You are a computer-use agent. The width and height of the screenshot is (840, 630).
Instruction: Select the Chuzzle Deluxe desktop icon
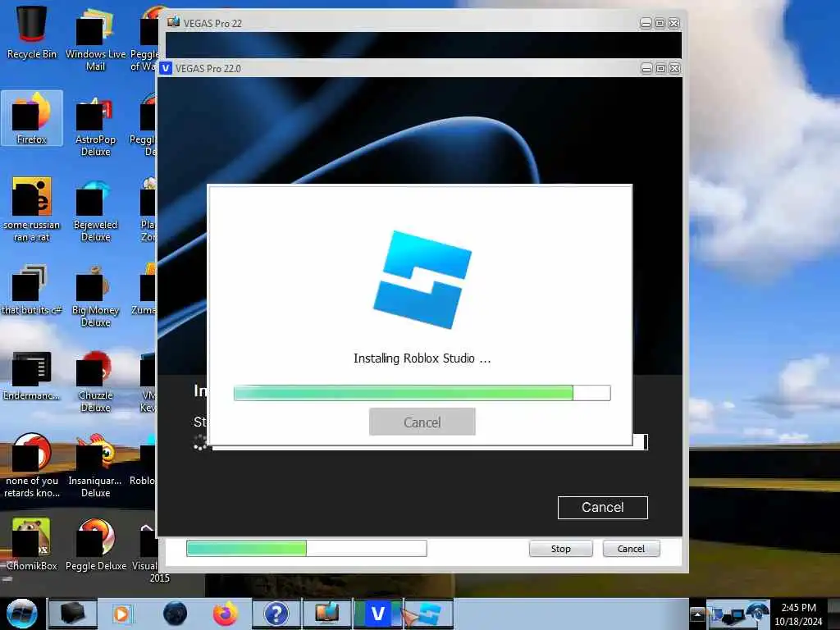95,381
